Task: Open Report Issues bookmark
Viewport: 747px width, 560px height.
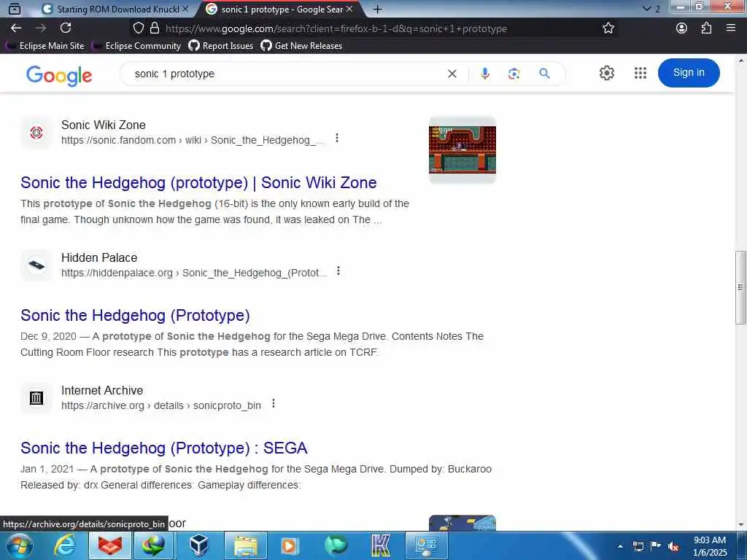Action: pyautogui.click(x=220, y=46)
